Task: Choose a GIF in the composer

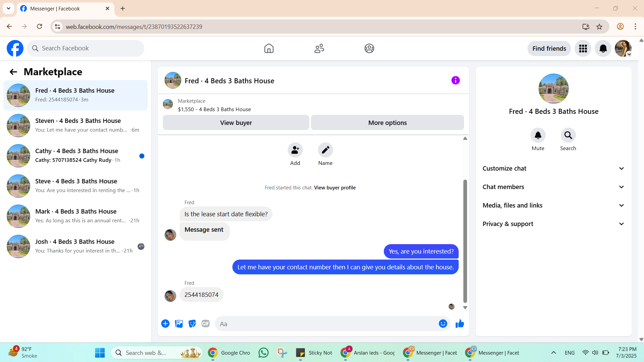Action: [x=205, y=324]
